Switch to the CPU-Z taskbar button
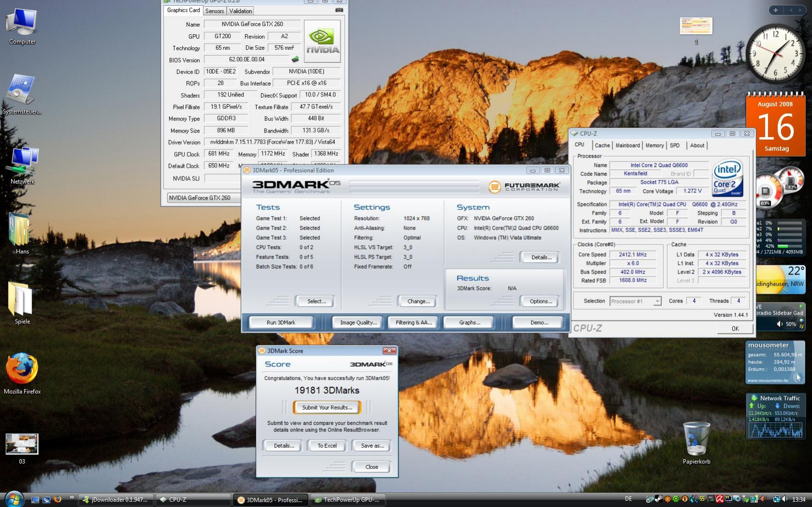812x507 pixels. click(193, 500)
